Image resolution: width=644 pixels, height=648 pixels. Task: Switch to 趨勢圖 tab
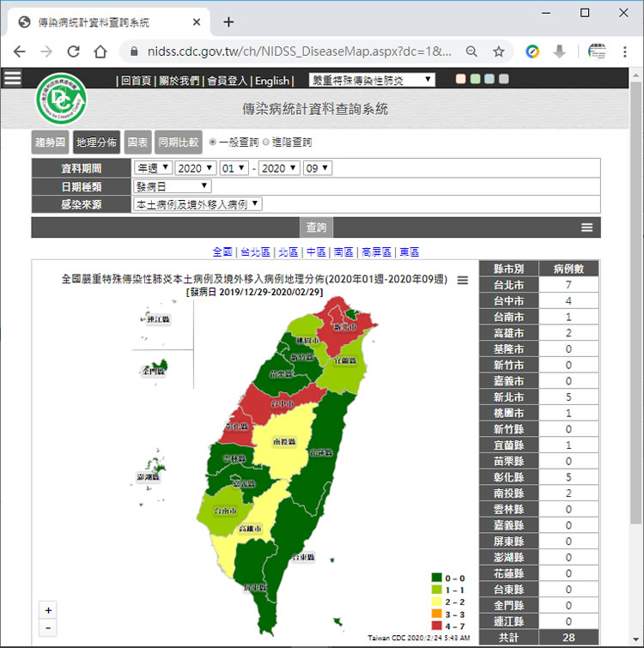click(50, 142)
